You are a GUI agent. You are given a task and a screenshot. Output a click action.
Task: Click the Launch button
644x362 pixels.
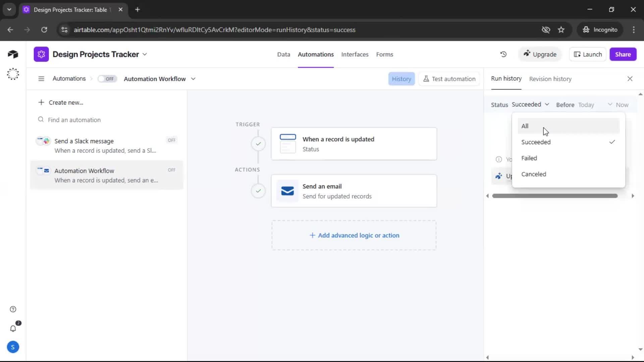588,54
